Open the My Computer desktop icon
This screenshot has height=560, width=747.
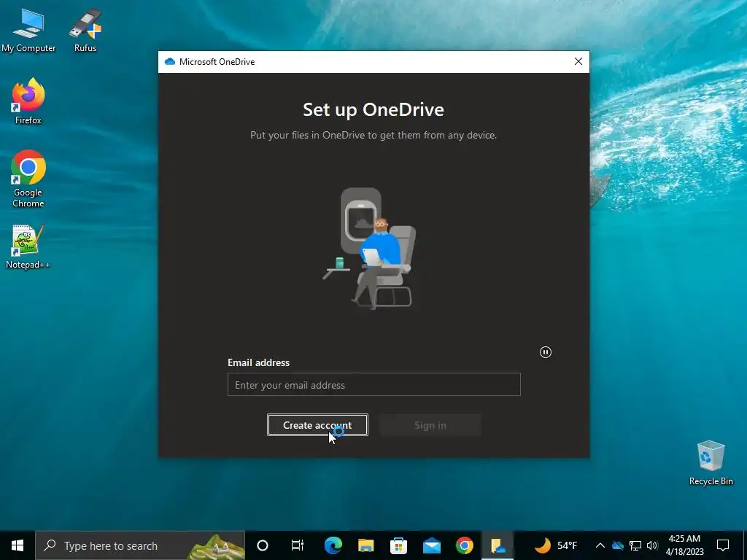click(x=28, y=31)
